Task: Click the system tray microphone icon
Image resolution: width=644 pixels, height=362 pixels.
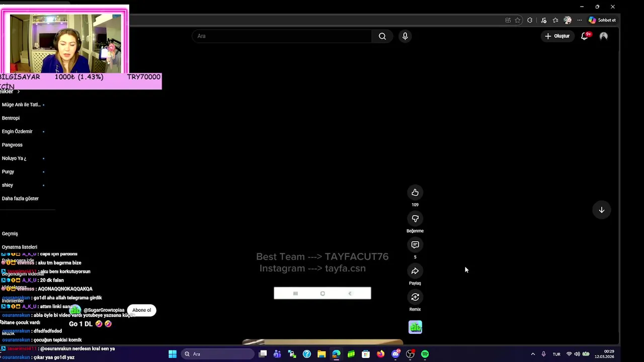Action: tap(544, 354)
